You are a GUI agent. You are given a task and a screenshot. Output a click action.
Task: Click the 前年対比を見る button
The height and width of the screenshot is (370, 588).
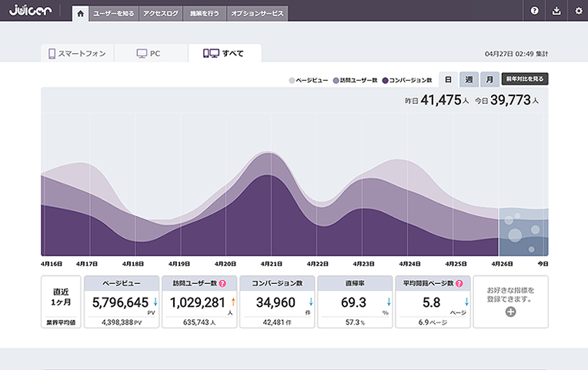pyautogui.click(x=525, y=79)
